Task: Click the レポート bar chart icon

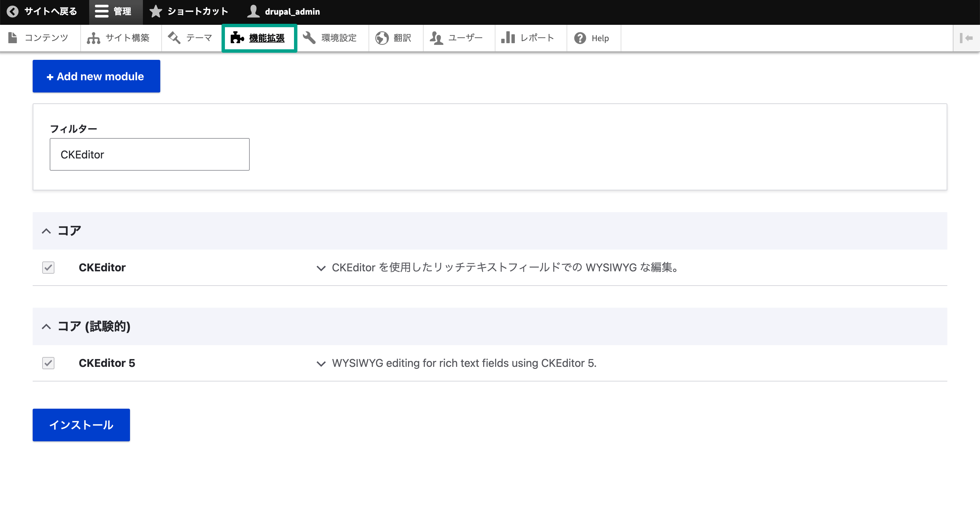Action: click(x=508, y=38)
